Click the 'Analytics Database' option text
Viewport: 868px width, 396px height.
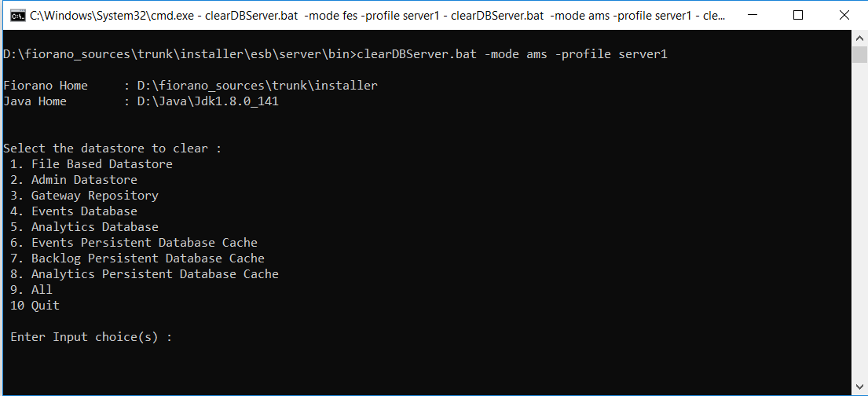95,226
